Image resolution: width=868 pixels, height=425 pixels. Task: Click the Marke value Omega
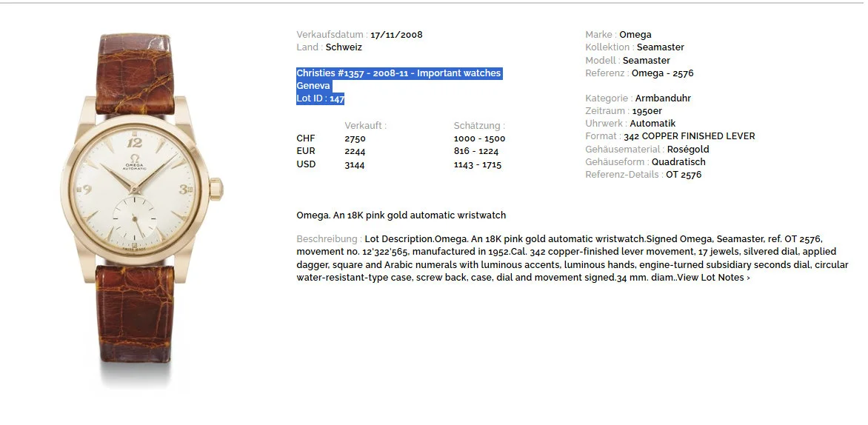pos(635,35)
